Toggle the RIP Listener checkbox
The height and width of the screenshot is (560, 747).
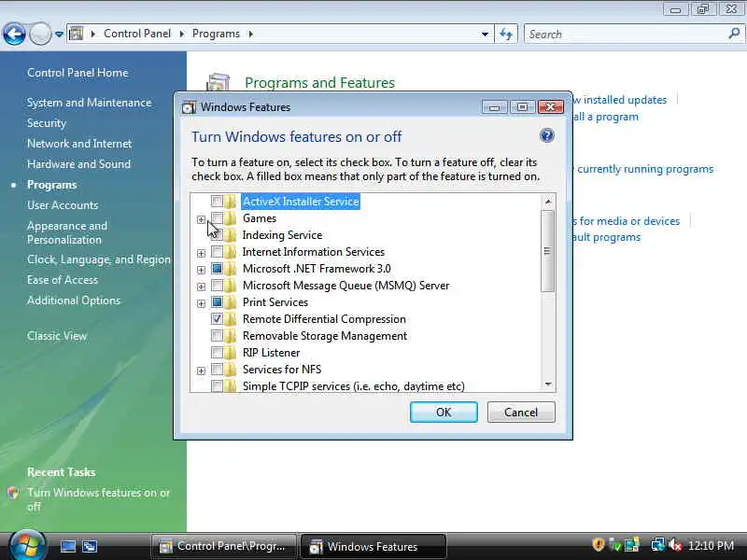coord(217,353)
